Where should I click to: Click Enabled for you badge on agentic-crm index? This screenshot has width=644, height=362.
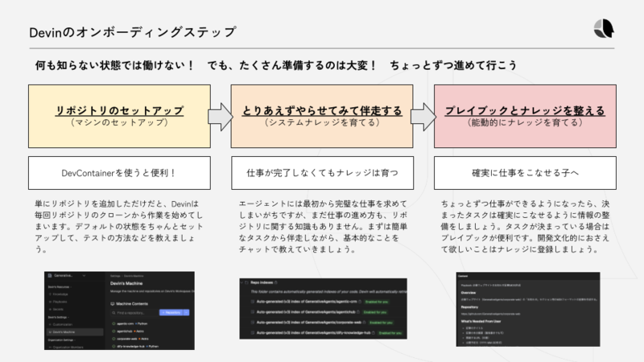pos(377,302)
